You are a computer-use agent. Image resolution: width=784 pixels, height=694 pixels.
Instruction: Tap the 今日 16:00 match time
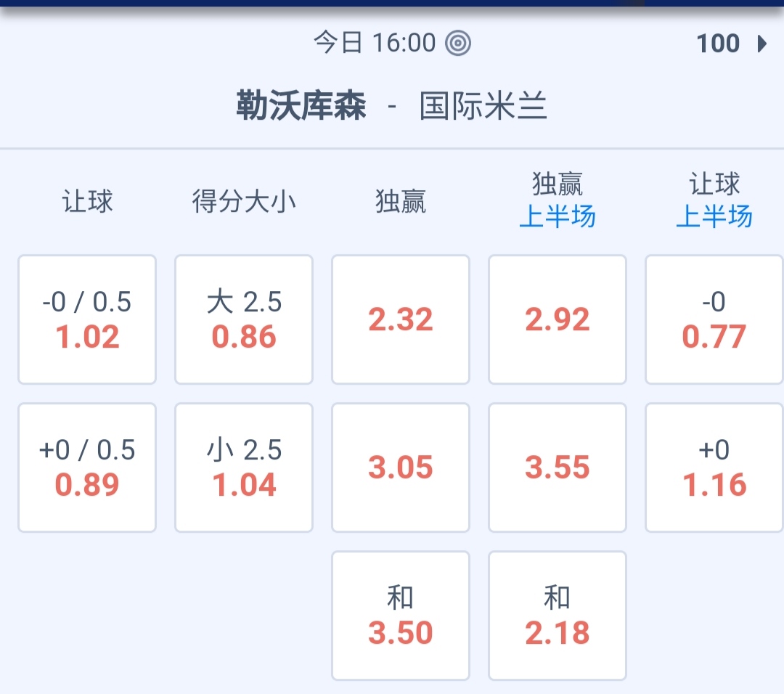pyautogui.click(x=375, y=44)
